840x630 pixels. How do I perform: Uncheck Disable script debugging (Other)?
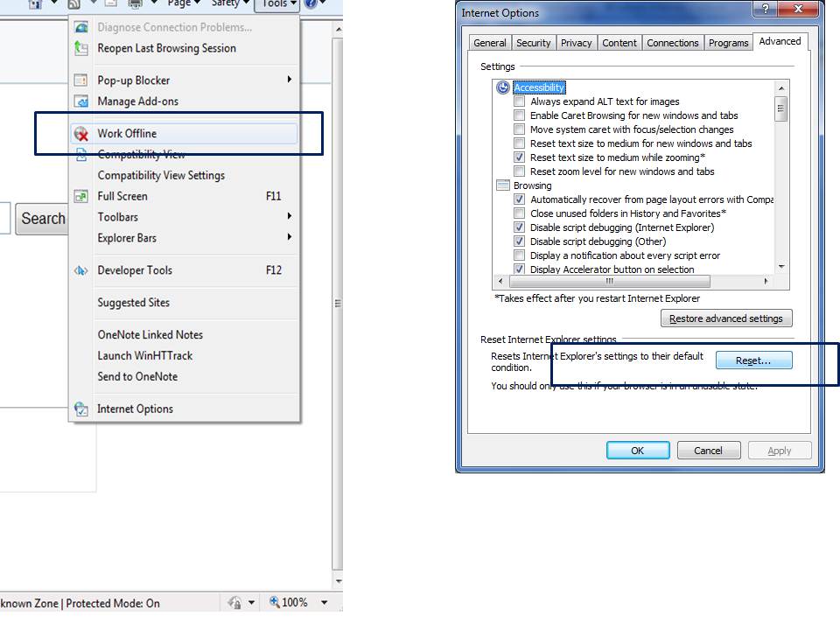[x=519, y=241]
